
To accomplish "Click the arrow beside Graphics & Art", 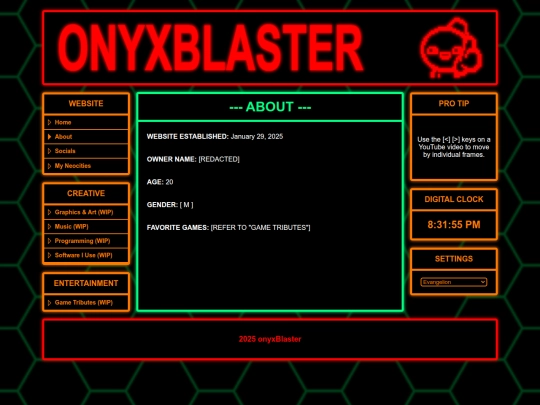I will pyautogui.click(x=49, y=212).
